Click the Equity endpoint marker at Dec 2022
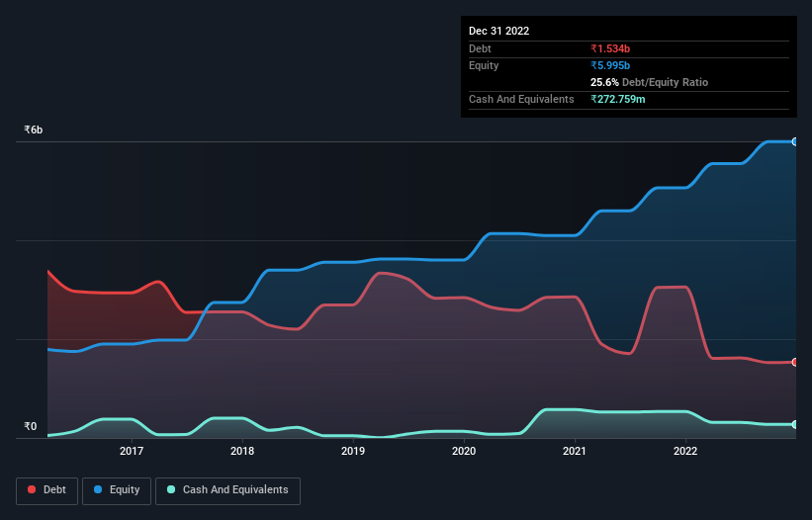812x520 pixels. (795, 141)
